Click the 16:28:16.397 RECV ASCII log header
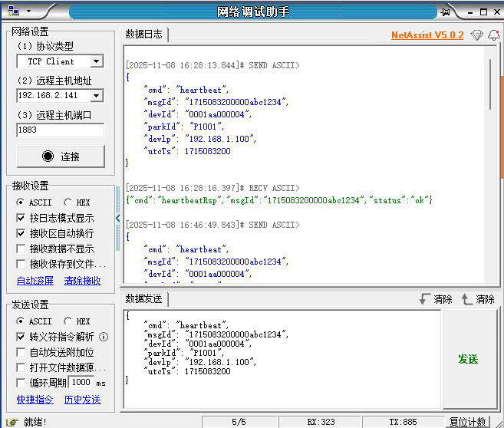The image size is (504, 428). 212,188
